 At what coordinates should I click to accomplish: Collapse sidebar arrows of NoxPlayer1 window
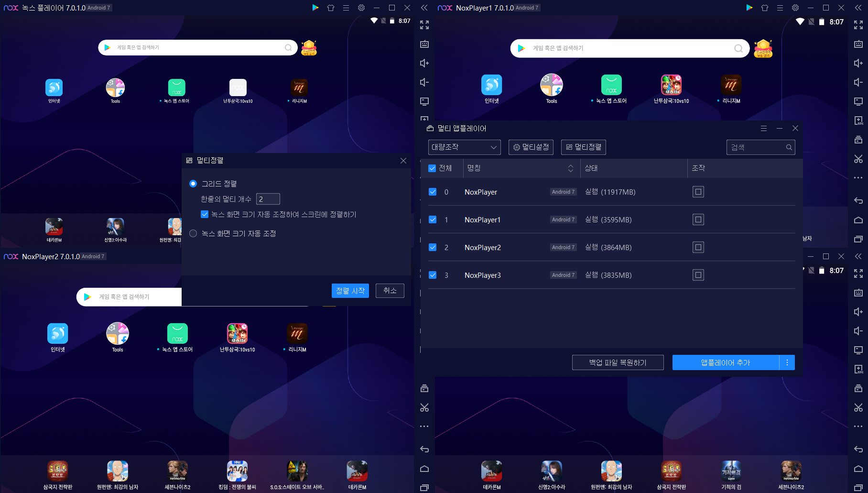point(858,8)
